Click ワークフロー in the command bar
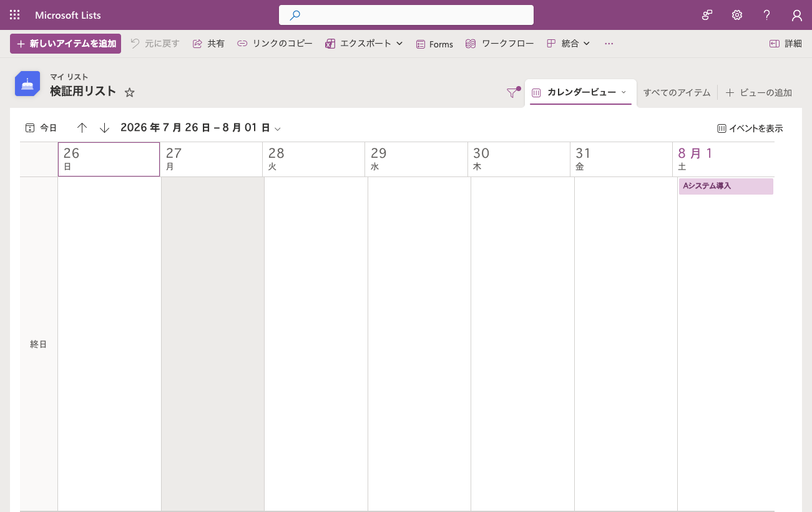Image resolution: width=812 pixels, height=512 pixels. pos(500,44)
